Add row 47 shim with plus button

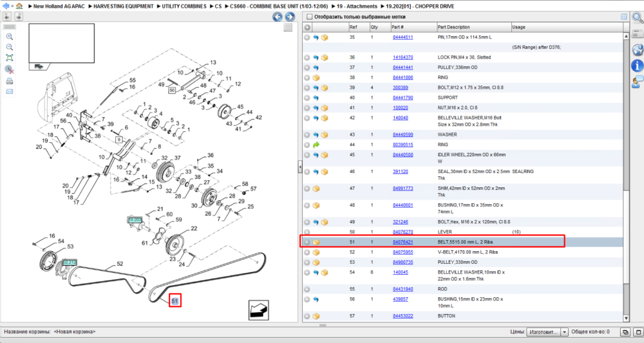pos(307,189)
